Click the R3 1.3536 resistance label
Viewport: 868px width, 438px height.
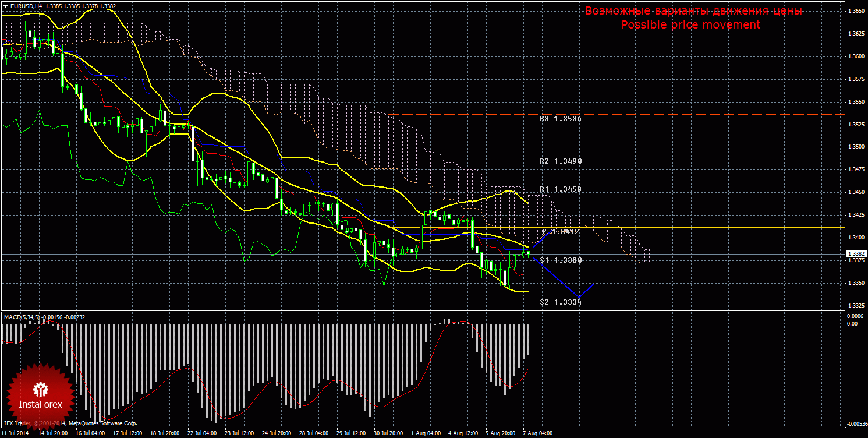click(x=560, y=118)
